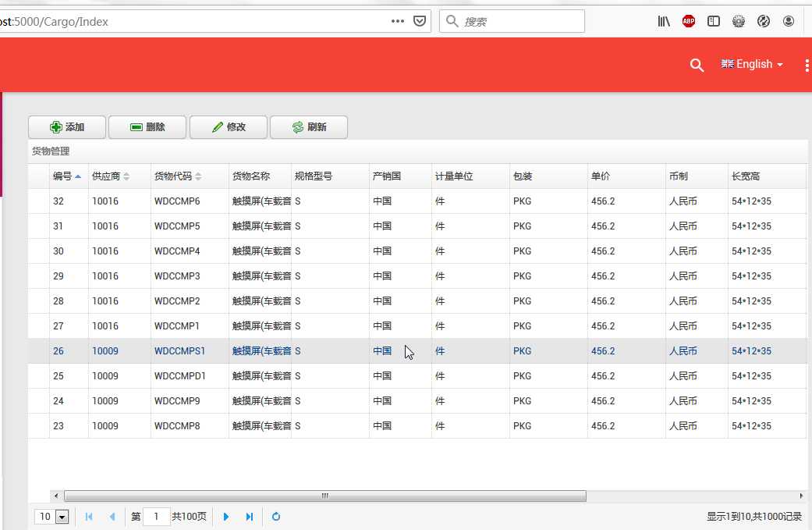Select the row with code WDCCMP2
812x530 pixels.
pyautogui.click(x=417, y=301)
